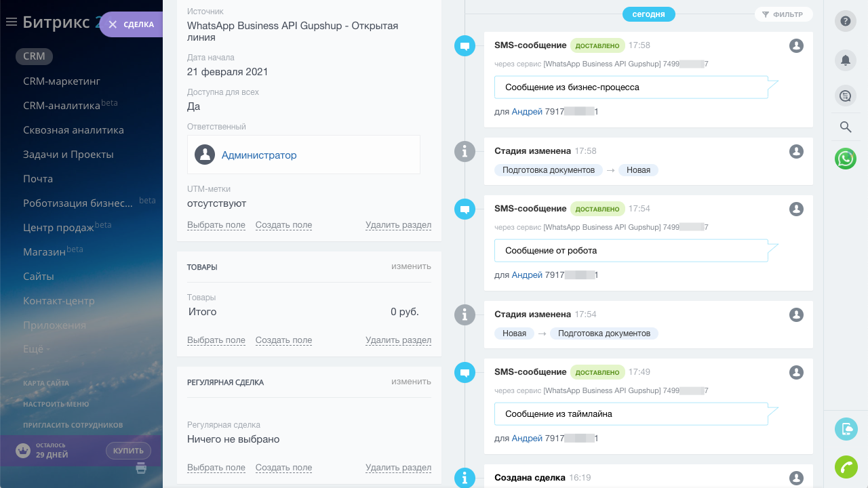Screen dimensions: 868x488
Task: Click Создать поле in the Товары section
Action: 283,340
